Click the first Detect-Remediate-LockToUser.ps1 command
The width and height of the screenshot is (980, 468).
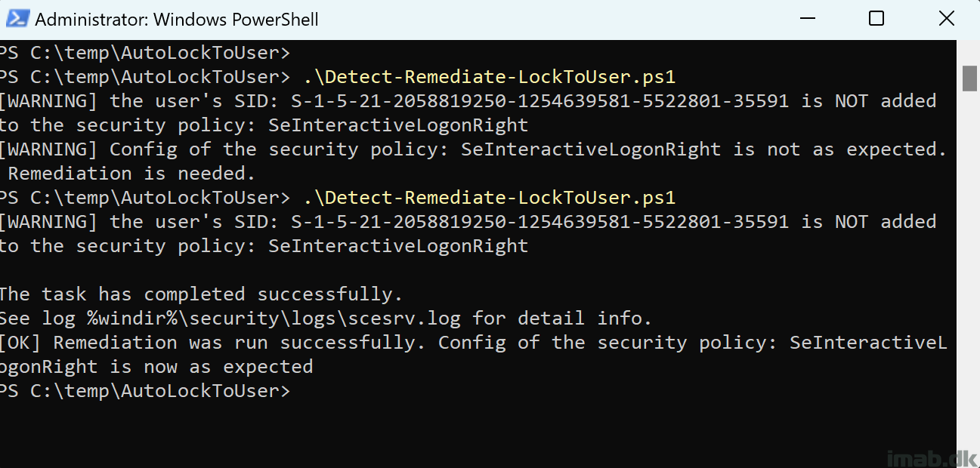pos(489,77)
